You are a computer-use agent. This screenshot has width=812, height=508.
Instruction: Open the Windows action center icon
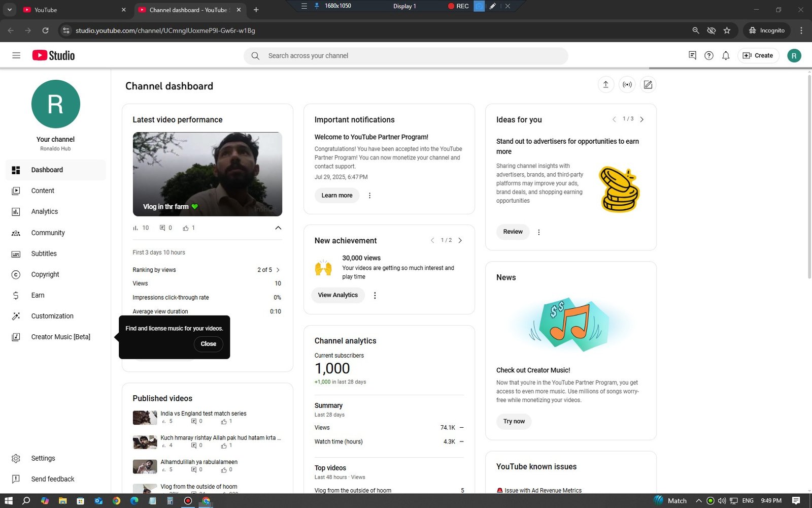point(796,500)
